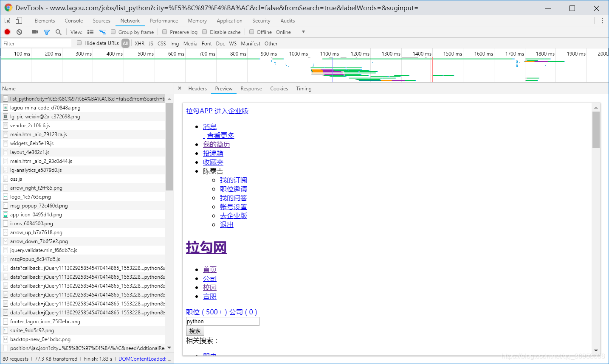Filter requests by JS type
609x364 pixels.
pyautogui.click(x=151, y=43)
